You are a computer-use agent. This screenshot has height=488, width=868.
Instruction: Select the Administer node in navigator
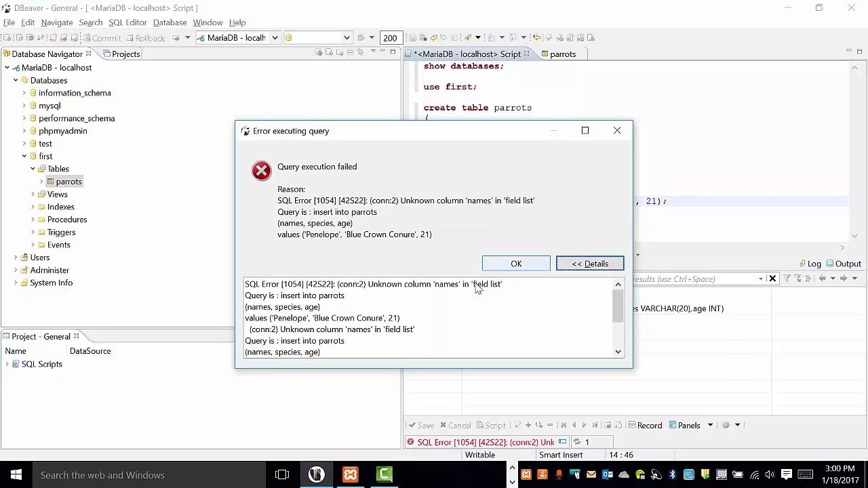tap(50, 270)
